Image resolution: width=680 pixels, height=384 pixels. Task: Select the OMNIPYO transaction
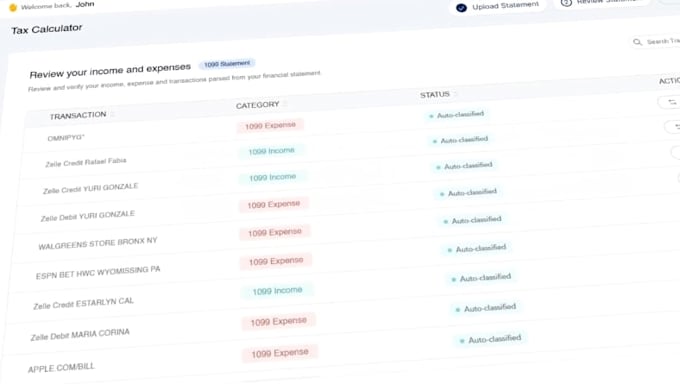(66, 138)
